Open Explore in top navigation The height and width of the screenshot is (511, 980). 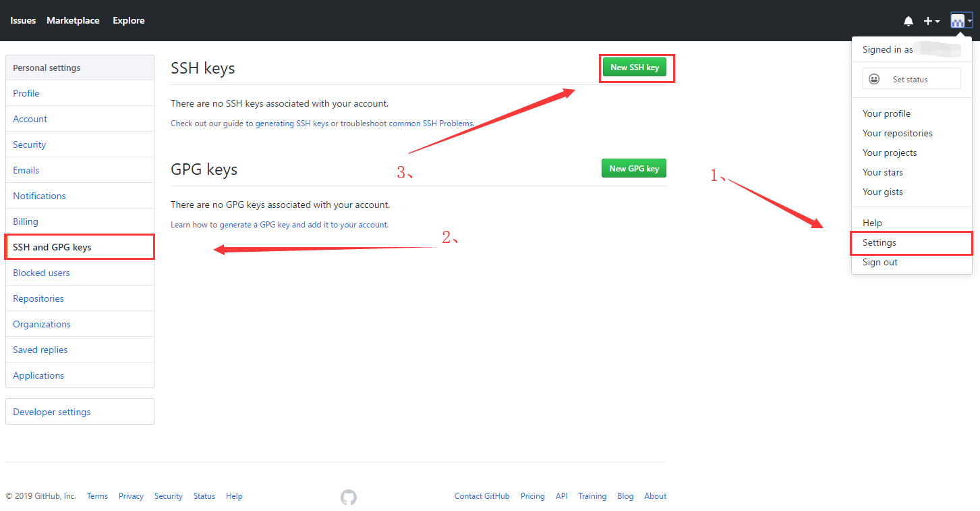click(x=129, y=20)
